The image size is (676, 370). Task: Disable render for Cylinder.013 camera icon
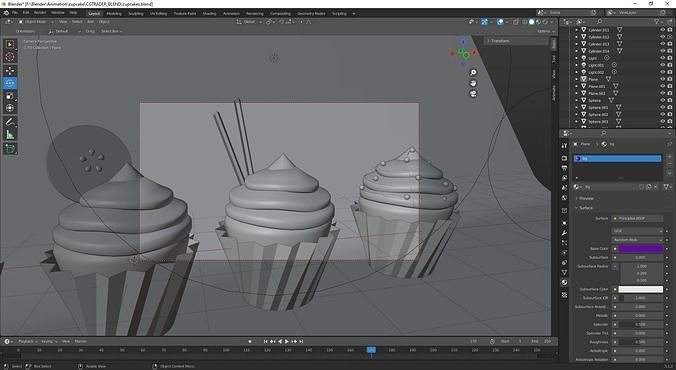(670, 44)
